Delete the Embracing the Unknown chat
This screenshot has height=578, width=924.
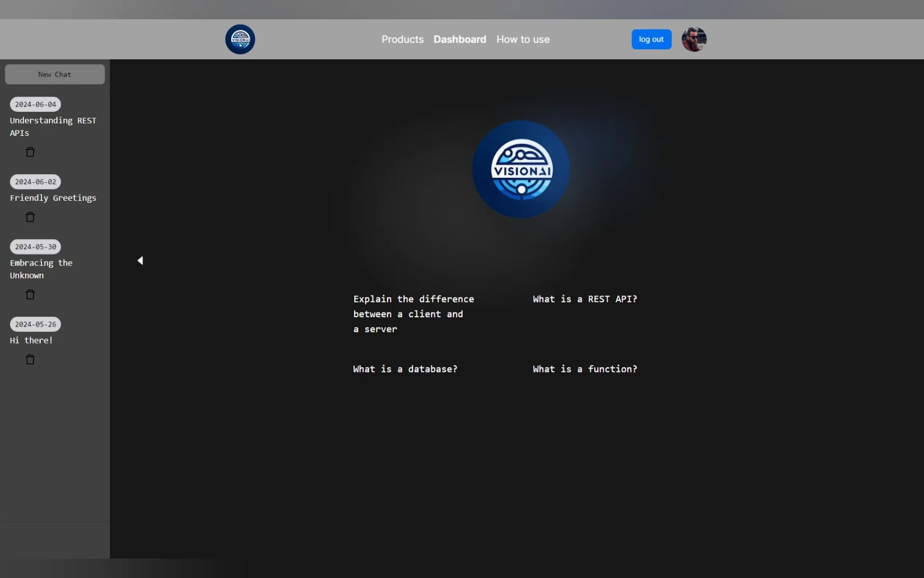(30, 294)
